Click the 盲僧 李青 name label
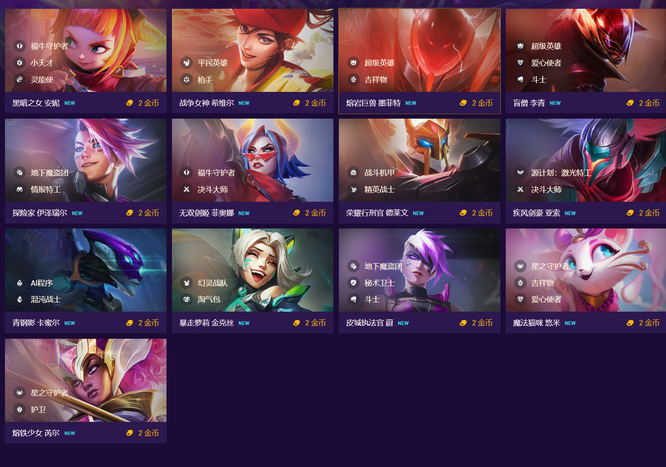This screenshot has width=666, height=467. click(529, 103)
